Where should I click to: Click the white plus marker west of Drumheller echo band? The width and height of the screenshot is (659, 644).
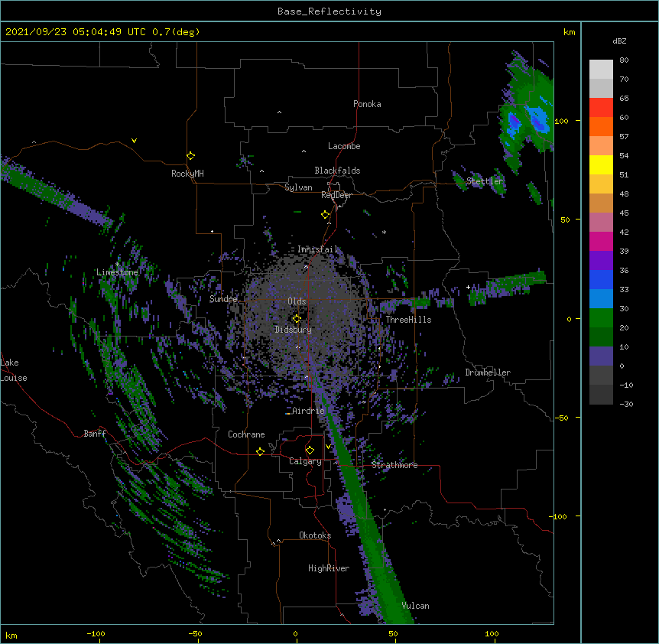coord(468,287)
